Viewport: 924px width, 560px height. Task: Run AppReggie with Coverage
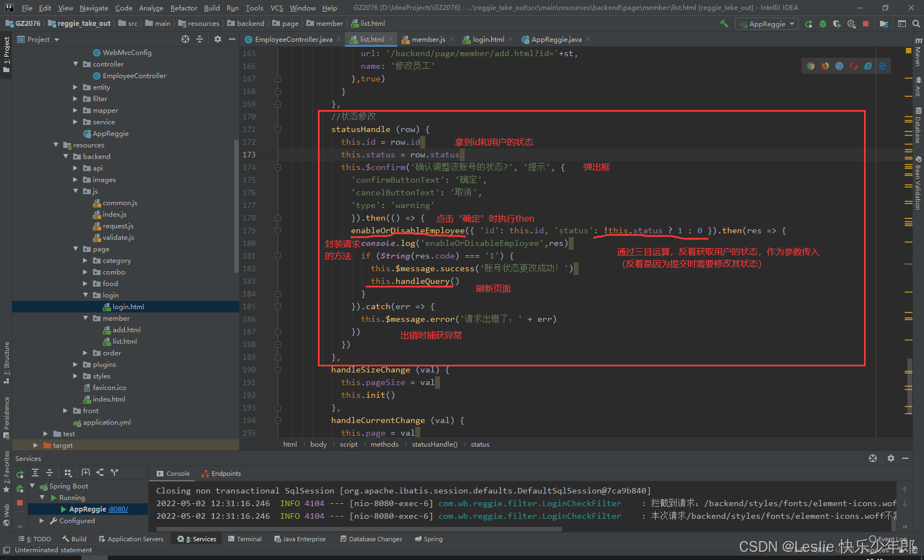[x=837, y=24]
